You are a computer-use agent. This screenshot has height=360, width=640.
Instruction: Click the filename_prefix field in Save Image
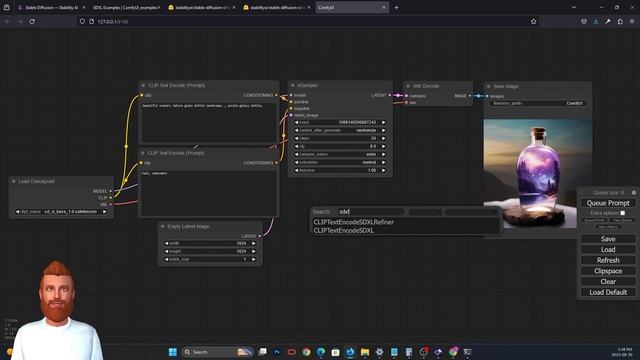[538, 103]
